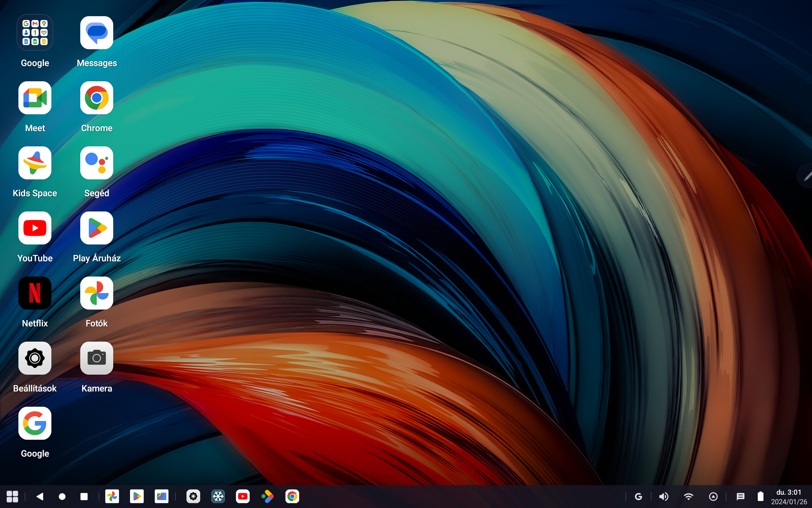Screen dimensions: 812x508
Task: Open Chrome from the taskbar
Action: click(292, 497)
